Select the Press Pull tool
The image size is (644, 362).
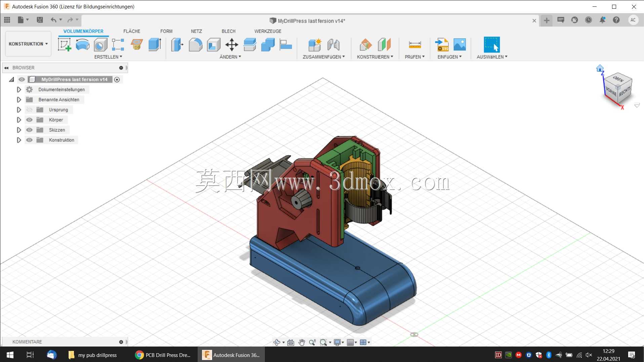(177, 44)
